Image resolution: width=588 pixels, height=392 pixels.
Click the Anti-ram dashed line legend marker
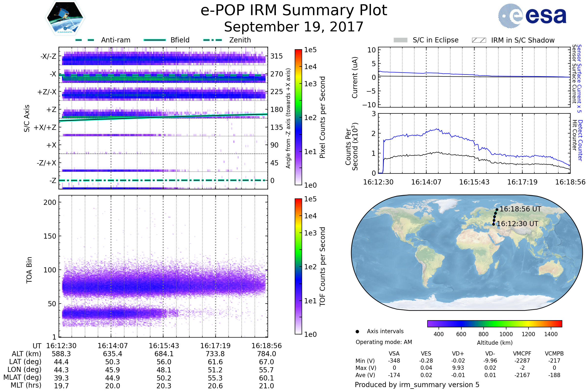pos(85,40)
